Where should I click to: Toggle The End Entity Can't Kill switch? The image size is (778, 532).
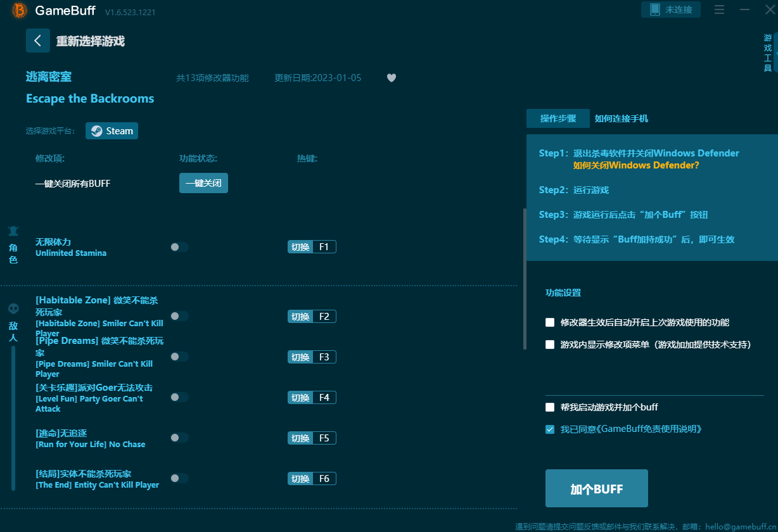[x=179, y=478]
